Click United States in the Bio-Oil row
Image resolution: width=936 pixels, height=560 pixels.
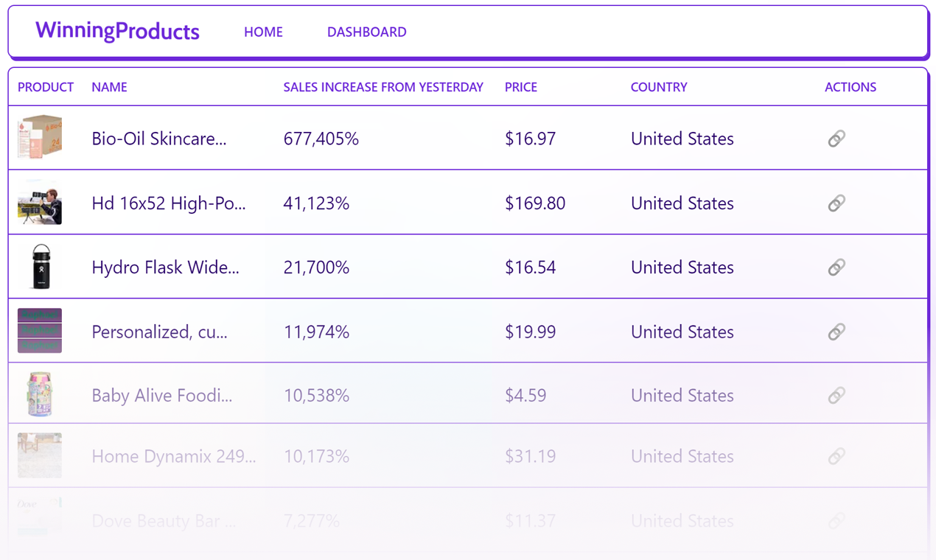pos(682,139)
